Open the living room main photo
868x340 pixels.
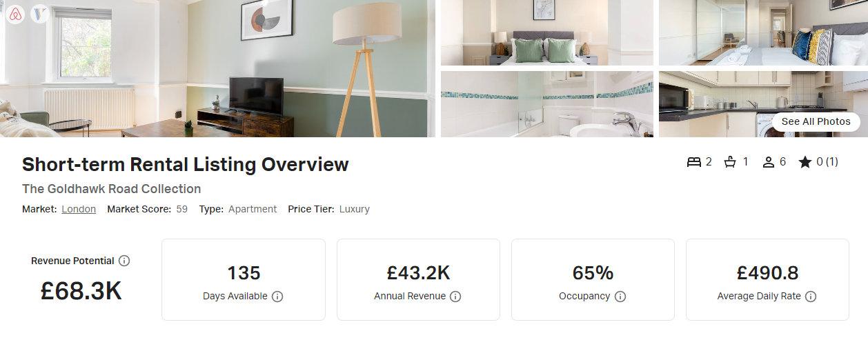[x=218, y=68]
